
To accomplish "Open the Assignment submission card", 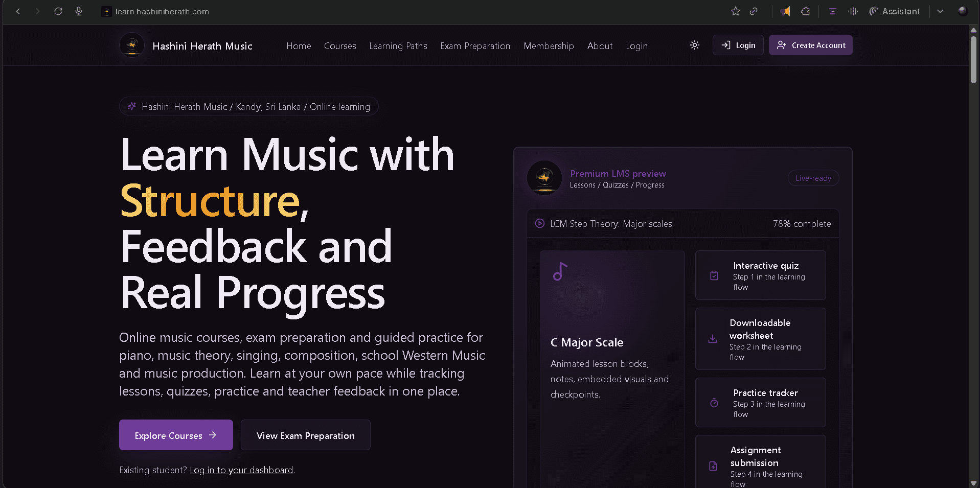I will point(760,461).
